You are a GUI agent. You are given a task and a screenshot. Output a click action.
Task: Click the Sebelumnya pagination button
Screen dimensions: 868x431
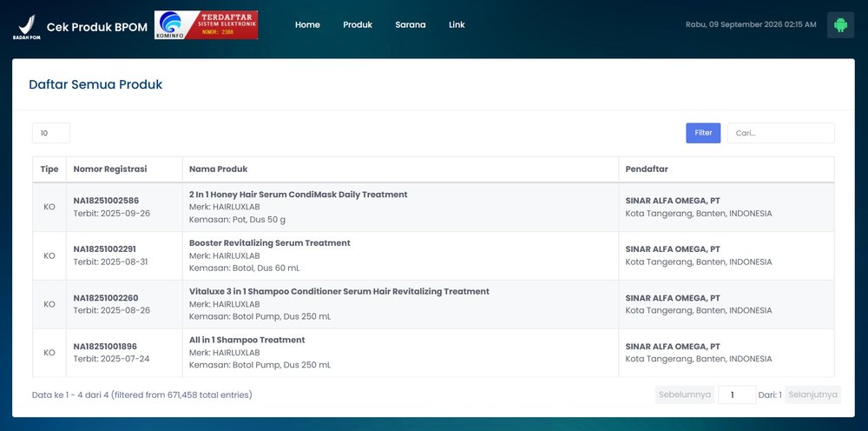point(684,395)
